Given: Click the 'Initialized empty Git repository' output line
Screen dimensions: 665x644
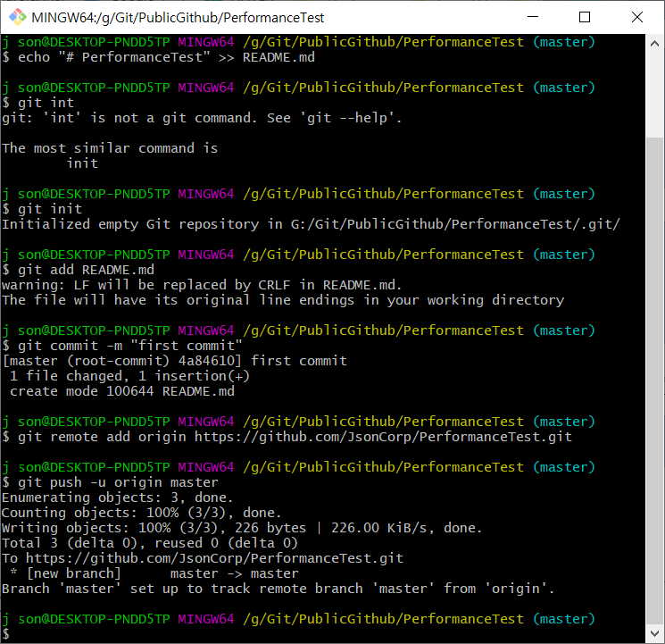Looking at the screenshot, I should [x=311, y=224].
